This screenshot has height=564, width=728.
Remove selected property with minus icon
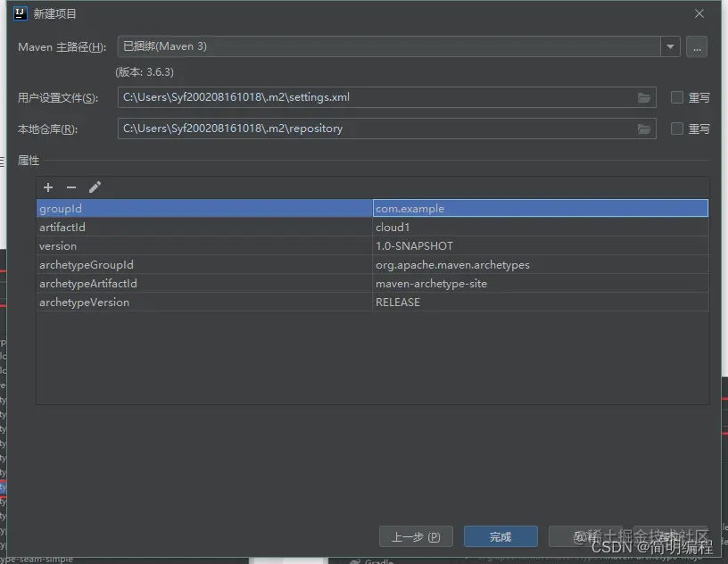(x=71, y=187)
